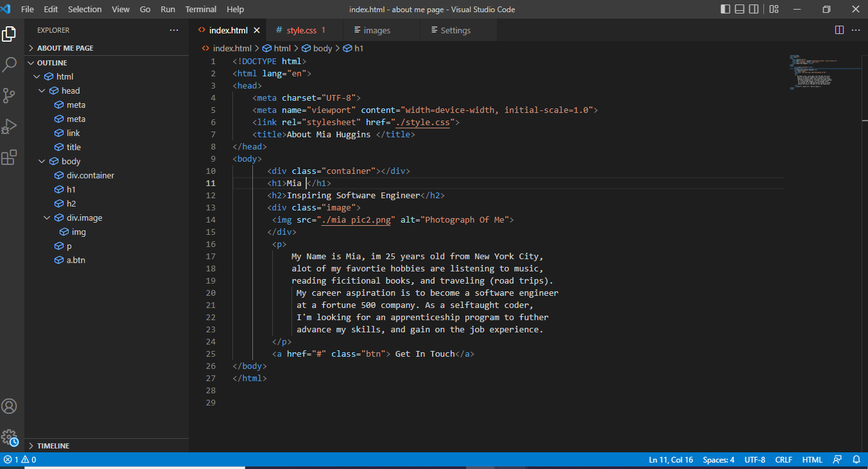The width and height of the screenshot is (868, 469).
Task: Switch to the style.css tab
Action: [x=302, y=30]
